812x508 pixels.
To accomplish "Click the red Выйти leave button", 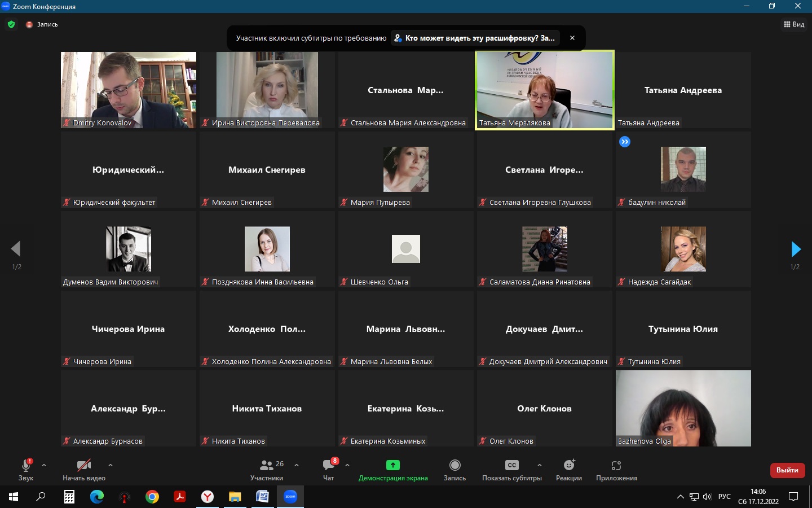I will tap(787, 470).
